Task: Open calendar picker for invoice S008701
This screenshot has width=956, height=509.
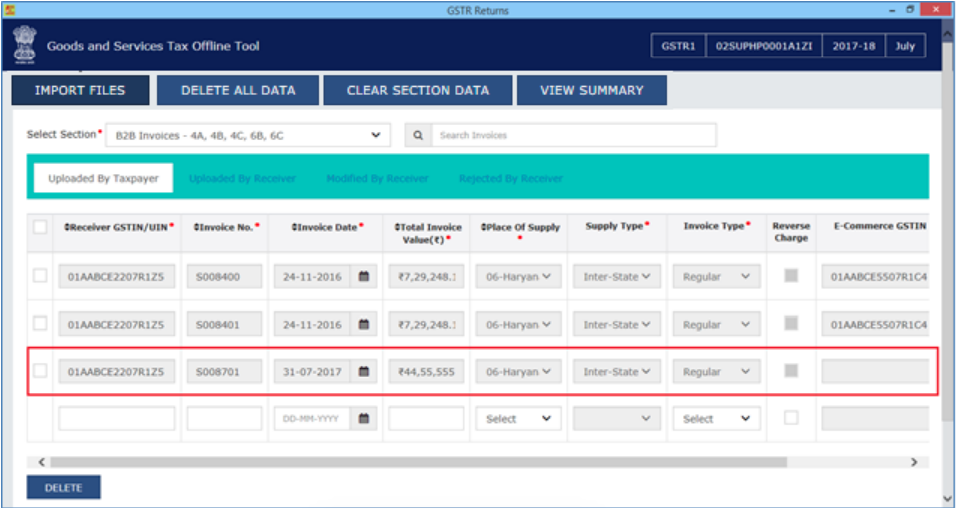Action: pyautogui.click(x=364, y=371)
